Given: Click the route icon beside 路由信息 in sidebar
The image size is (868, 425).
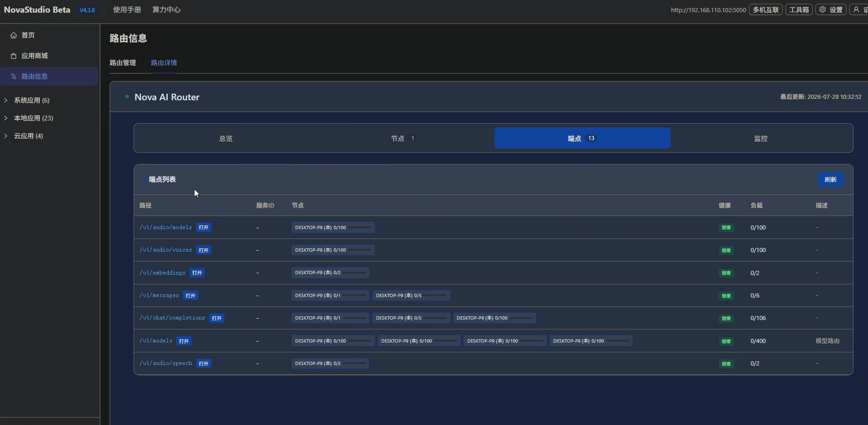Looking at the screenshot, I should click(14, 76).
